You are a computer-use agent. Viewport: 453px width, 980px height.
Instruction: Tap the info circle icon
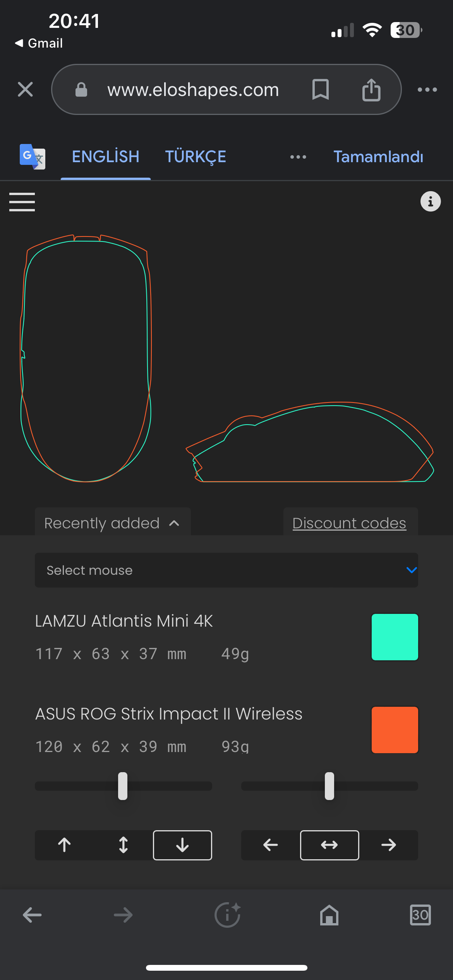430,201
